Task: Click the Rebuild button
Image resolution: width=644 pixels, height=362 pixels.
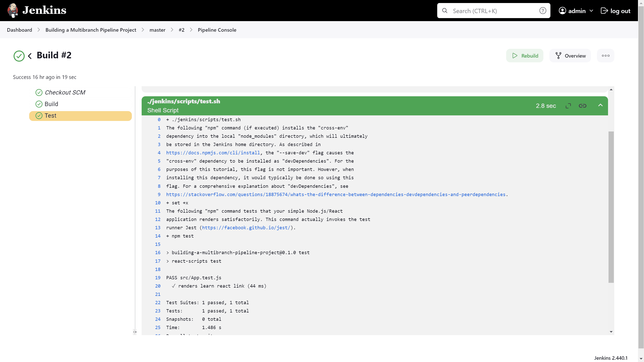Action: tap(525, 56)
